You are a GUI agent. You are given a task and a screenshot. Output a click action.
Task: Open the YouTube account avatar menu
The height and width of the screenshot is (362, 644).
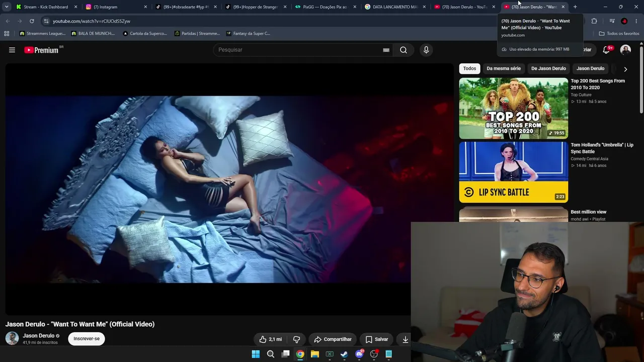(x=625, y=50)
